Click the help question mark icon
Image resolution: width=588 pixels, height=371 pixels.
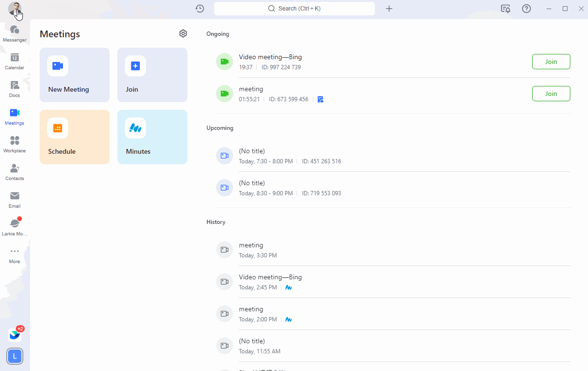[526, 9]
